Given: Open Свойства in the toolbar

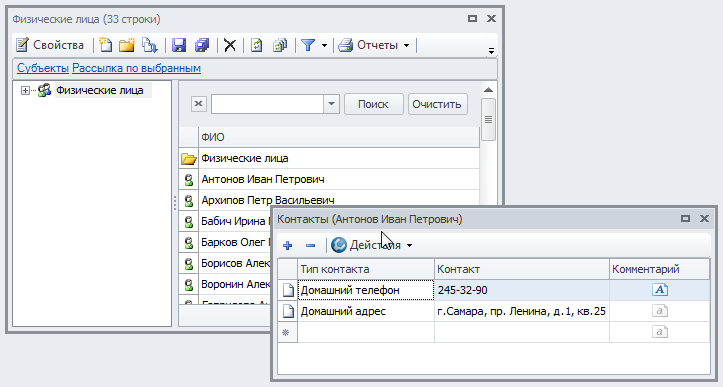Looking at the screenshot, I should (x=50, y=45).
